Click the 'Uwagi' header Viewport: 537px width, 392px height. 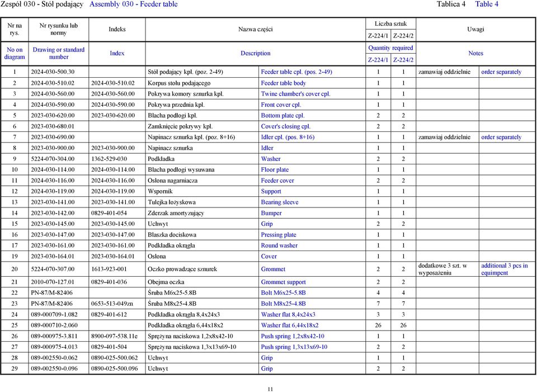point(475,30)
